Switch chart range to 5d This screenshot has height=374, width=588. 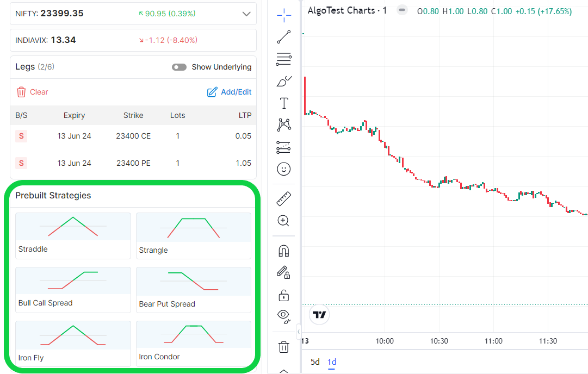[315, 362]
